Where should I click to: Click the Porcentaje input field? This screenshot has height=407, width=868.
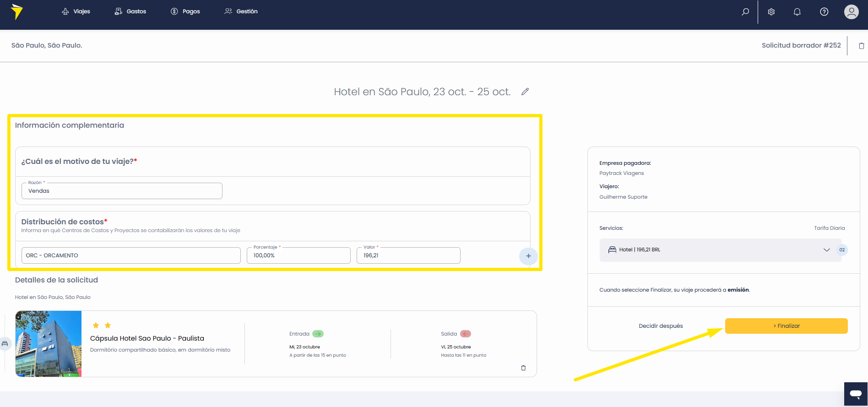298,255
